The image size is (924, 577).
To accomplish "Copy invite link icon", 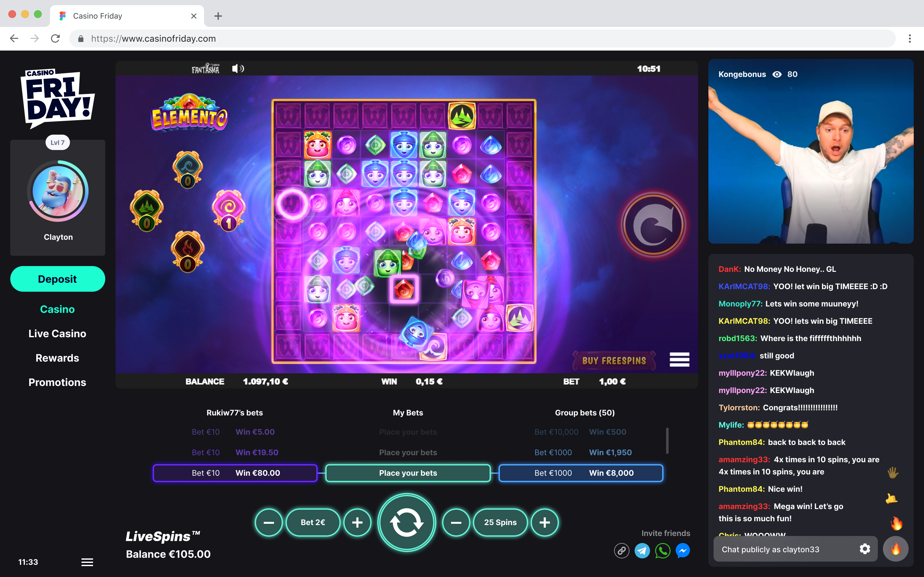I will (x=621, y=551).
